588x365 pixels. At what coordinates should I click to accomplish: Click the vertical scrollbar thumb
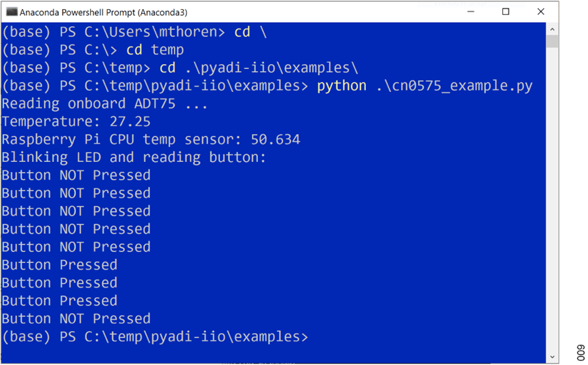[553, 42]
